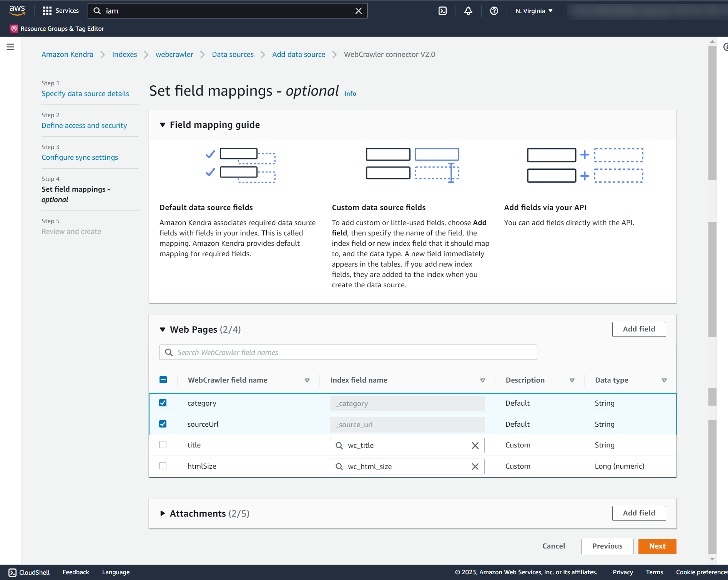Check the title field checkbox
Screen dimensions: 728x580
pos(163,445)
